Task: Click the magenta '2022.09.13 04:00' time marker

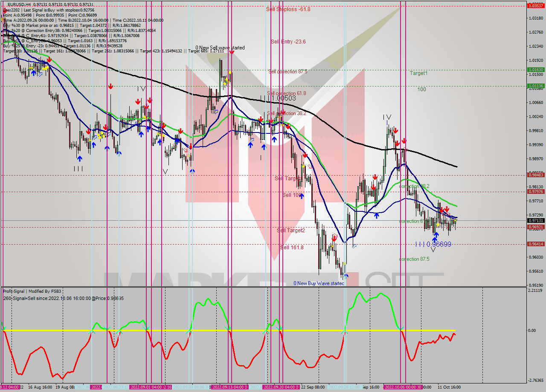Action: pos(229,387)
